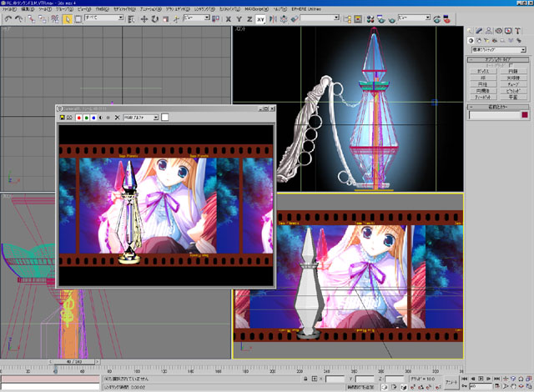Open the Group menu
534x392 pixels.
point(64,9)
